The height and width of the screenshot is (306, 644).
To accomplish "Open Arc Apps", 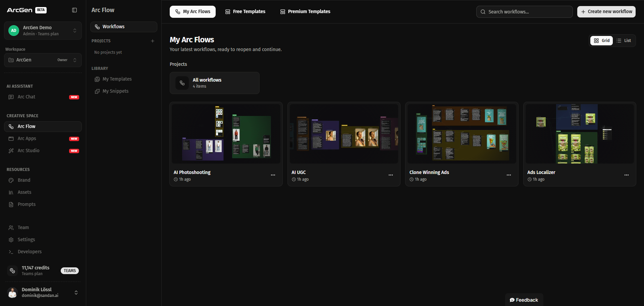I will 43,138.
